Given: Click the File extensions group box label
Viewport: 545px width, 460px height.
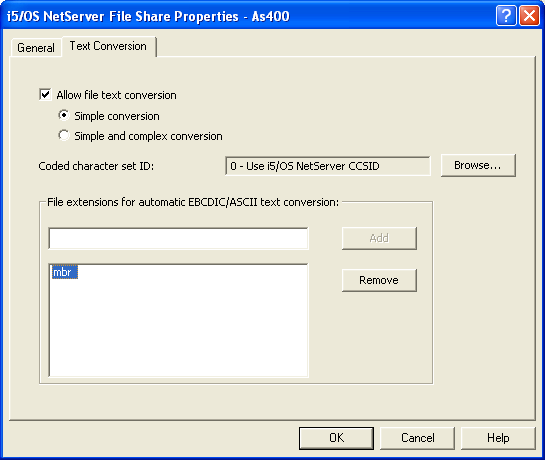Looking at the screenshot, I should tap(193, 202).
